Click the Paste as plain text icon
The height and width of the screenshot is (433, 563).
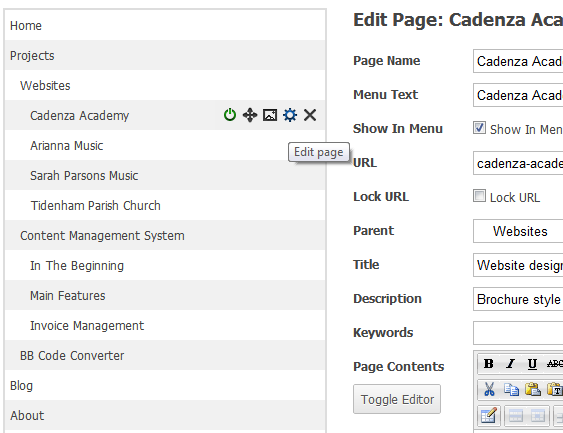coord(555,389)
